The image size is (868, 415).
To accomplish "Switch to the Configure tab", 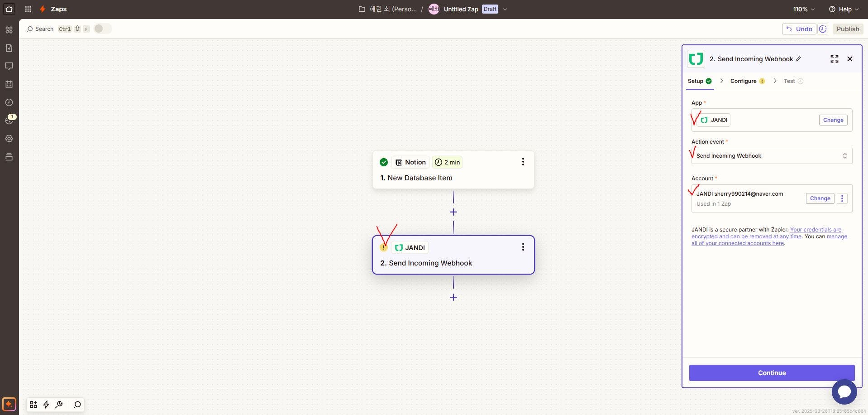I will 747,81.
